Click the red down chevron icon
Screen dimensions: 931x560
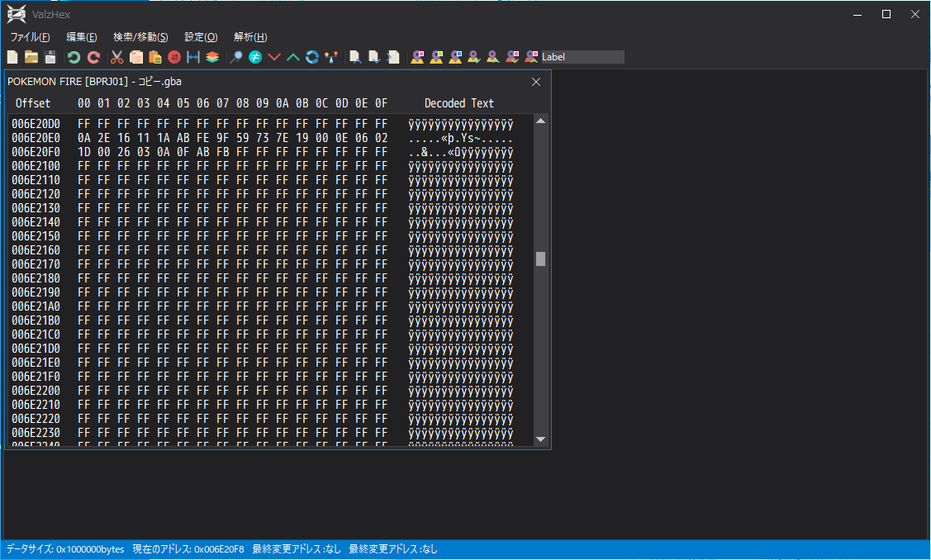[x=274, y=57]
